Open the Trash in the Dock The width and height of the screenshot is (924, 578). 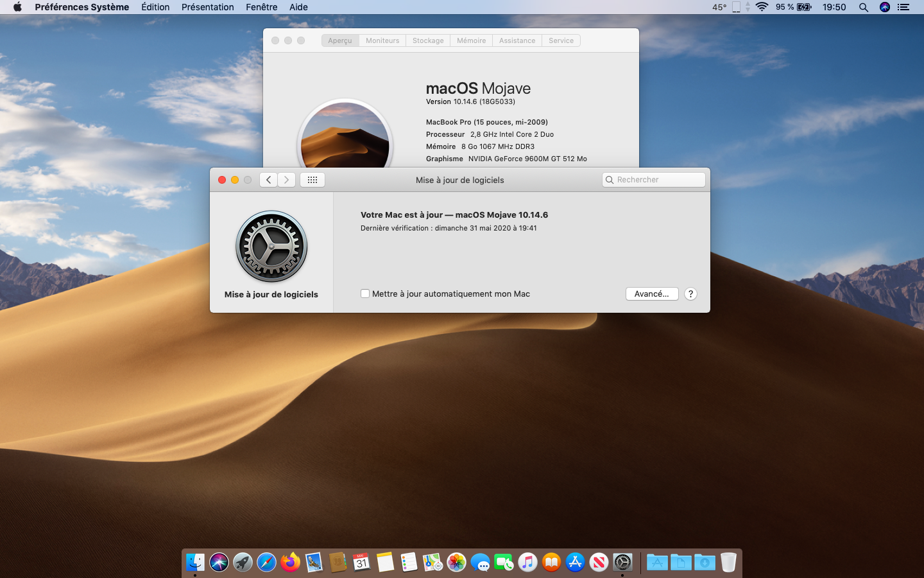click(728, 563)
